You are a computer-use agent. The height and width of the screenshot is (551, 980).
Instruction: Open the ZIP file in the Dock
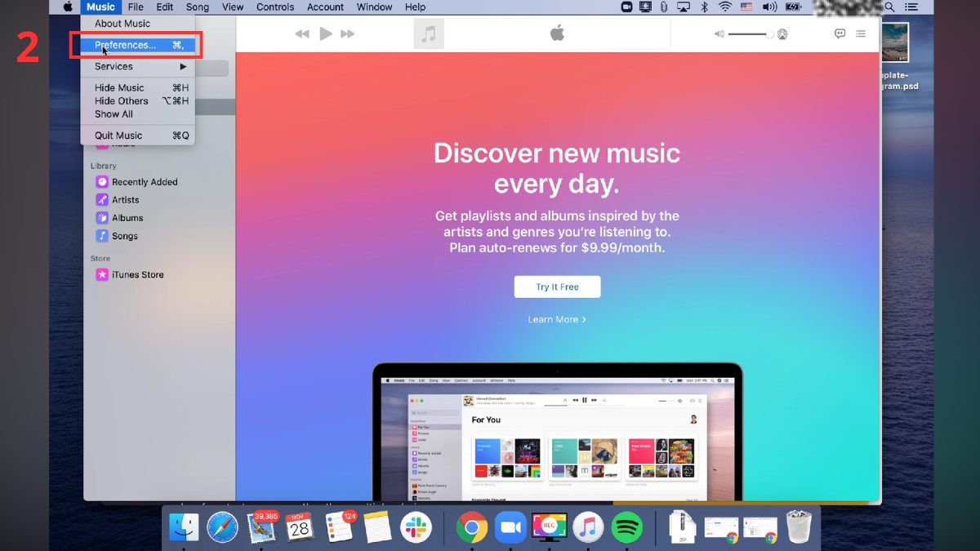[682, 527]
